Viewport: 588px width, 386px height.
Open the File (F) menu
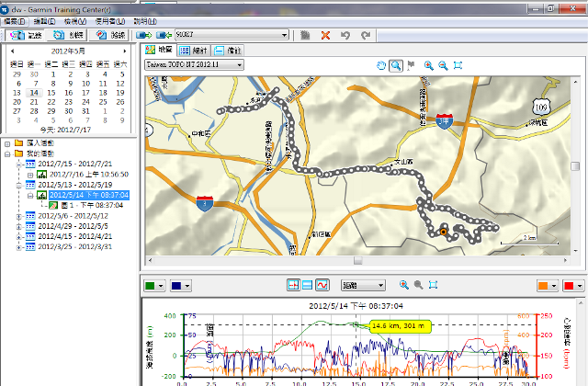coord(15,21)
